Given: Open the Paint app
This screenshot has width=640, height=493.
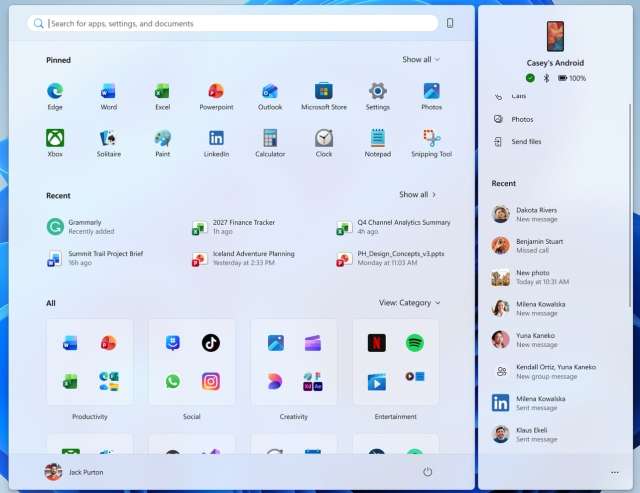Looking at the screenshot, I should pos(162,143).
